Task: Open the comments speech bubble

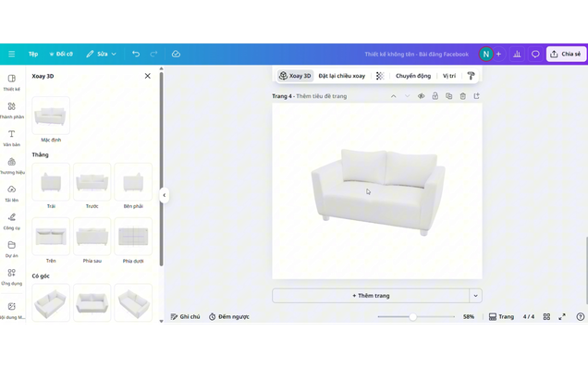Action: 535,54
